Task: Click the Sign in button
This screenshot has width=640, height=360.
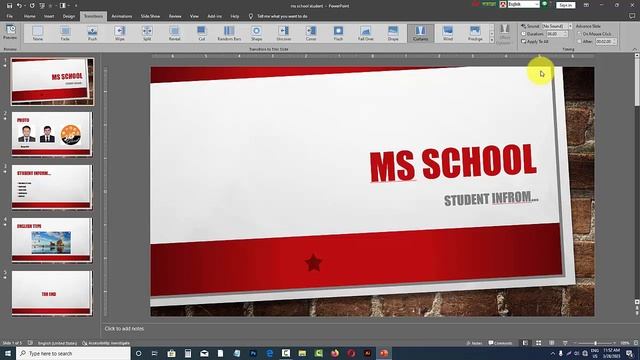Action: [x=566, y=5]
